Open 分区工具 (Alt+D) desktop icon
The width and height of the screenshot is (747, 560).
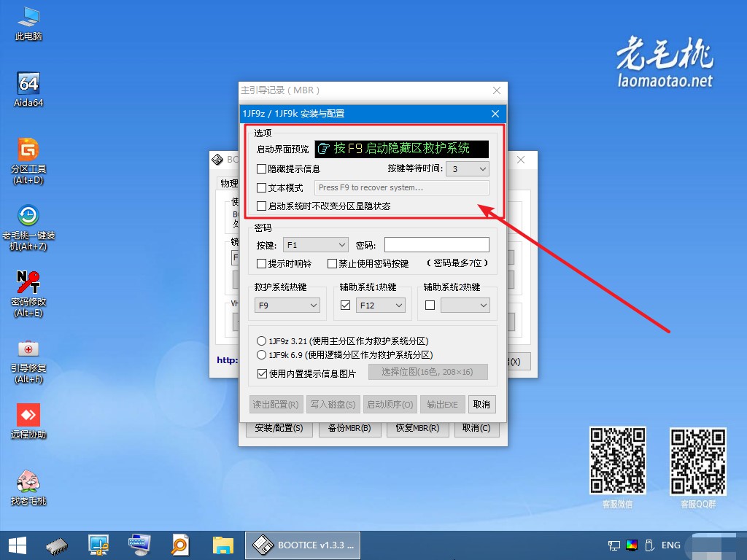28,161
